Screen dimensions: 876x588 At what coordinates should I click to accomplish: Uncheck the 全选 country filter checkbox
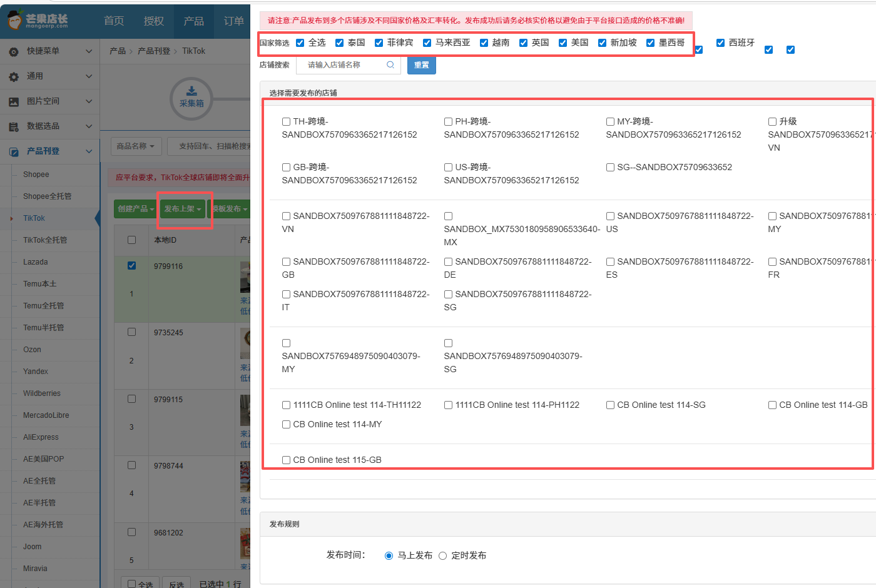click(x=300, y=43)
